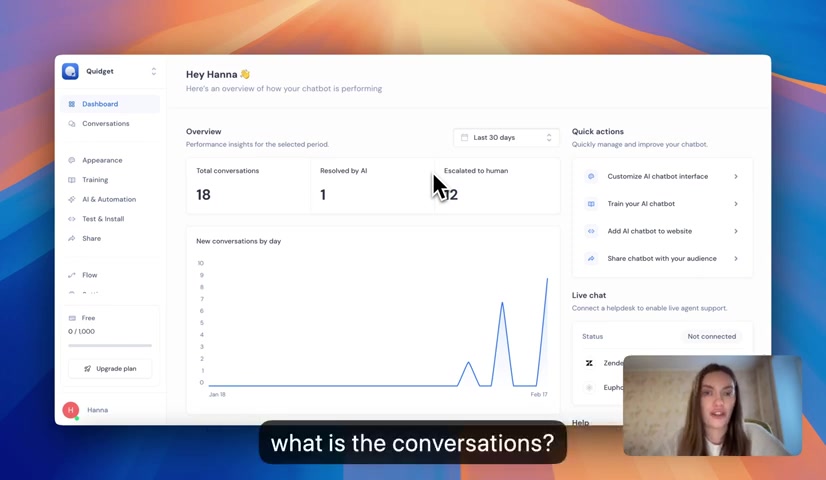The image size is (826, 480).
Task: Click the New conversations by day chart title
Action: 239,241
